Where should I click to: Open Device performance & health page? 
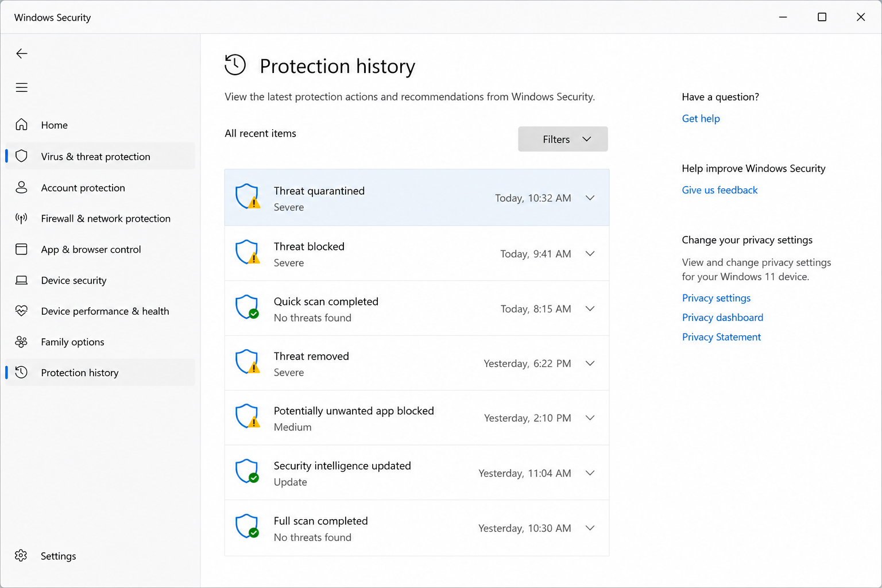[x=100, y=311]
